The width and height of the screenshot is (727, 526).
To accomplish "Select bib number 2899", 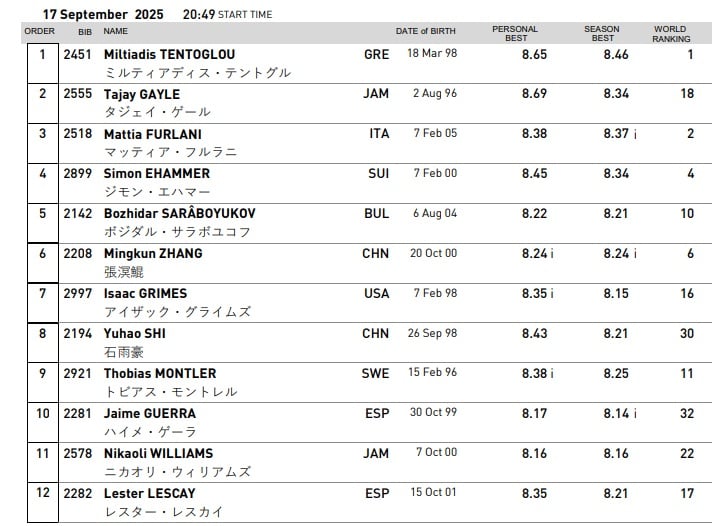I will coord(77,174).
